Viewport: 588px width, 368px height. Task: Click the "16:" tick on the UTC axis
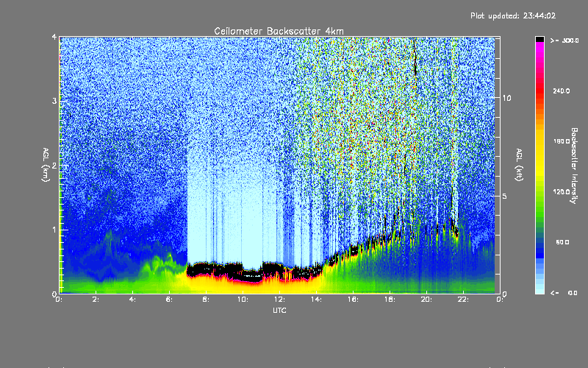(x=353, y=300)
